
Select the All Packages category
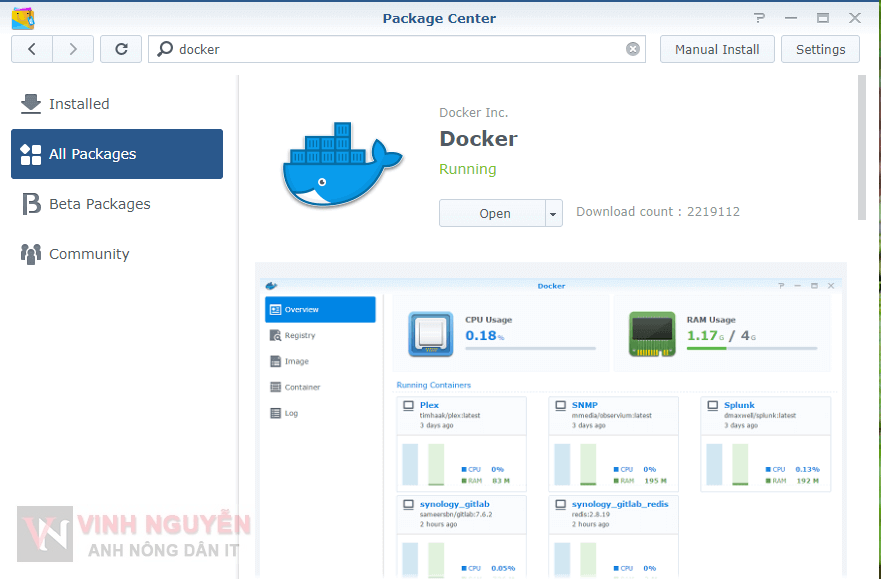117,154
